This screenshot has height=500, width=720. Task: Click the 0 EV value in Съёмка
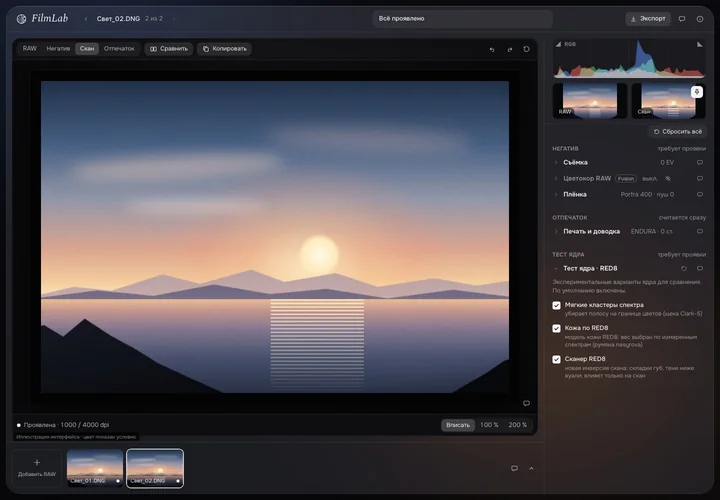point(667,163)
